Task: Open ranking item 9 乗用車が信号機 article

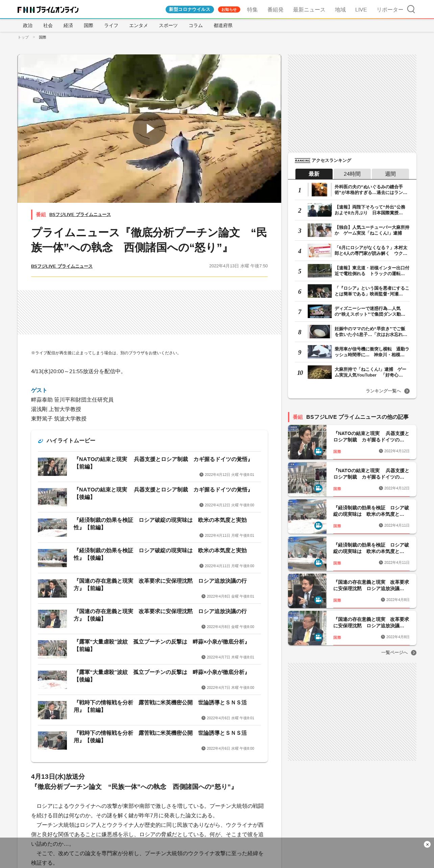Action: [352, 352]
